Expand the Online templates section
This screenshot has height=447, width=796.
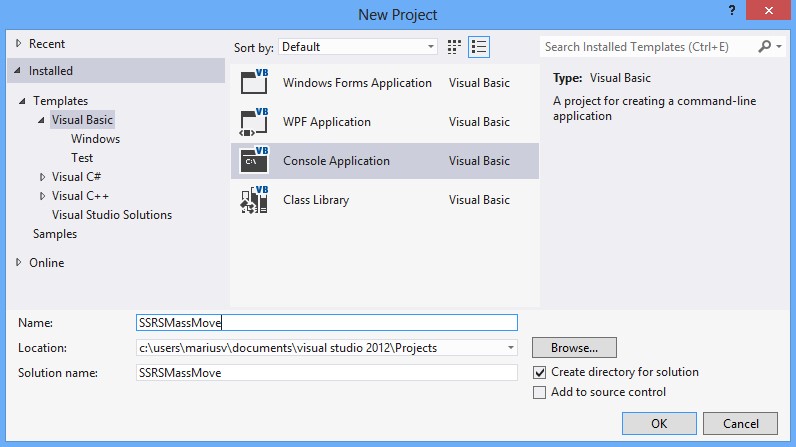tap(18, 263)
